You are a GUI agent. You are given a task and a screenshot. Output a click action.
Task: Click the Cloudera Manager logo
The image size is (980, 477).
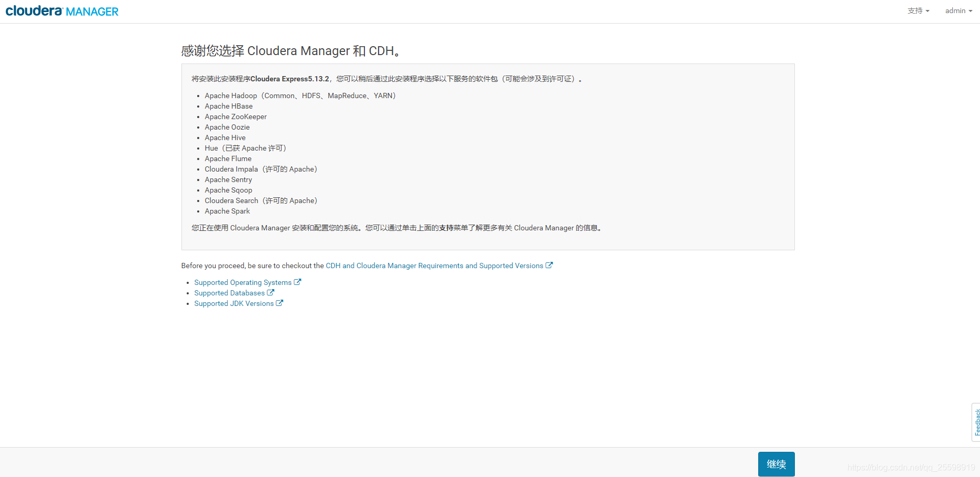tap(62, 11)
